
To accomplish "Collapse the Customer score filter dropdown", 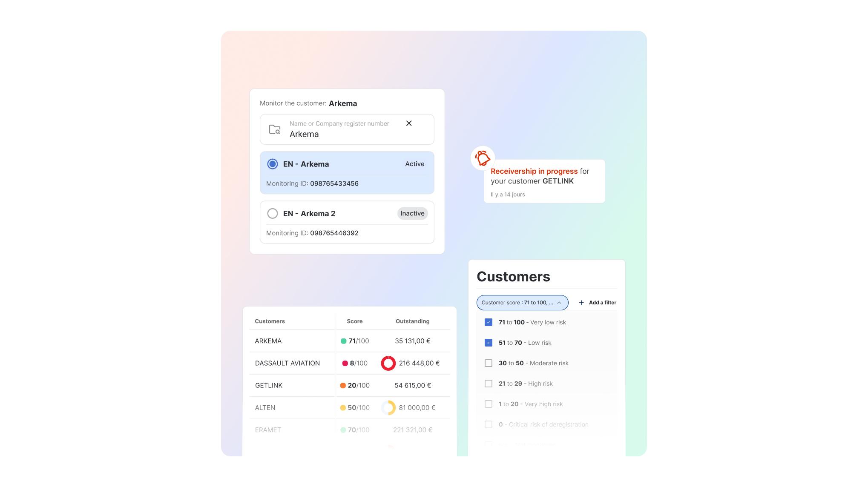I will point(523,303).
